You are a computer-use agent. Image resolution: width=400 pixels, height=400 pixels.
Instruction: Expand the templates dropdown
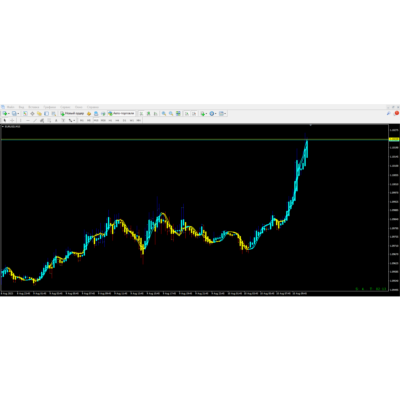[225, 114]
